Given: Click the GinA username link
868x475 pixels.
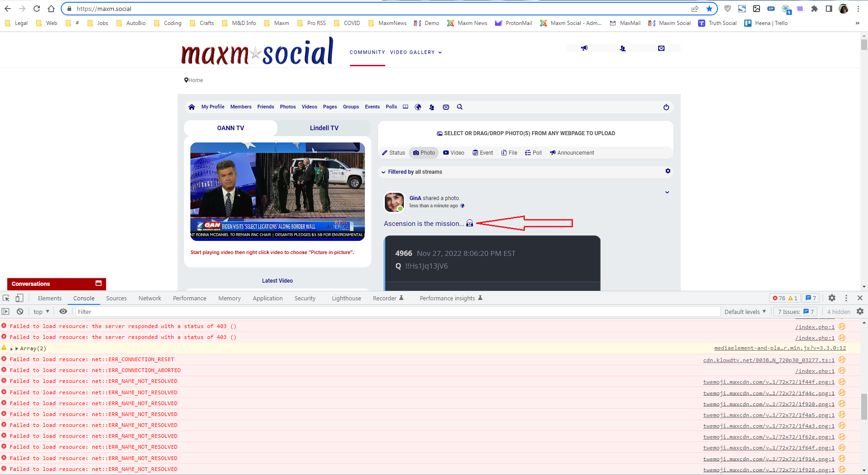Looking at the screenshot, I should (x=415, y=198).
